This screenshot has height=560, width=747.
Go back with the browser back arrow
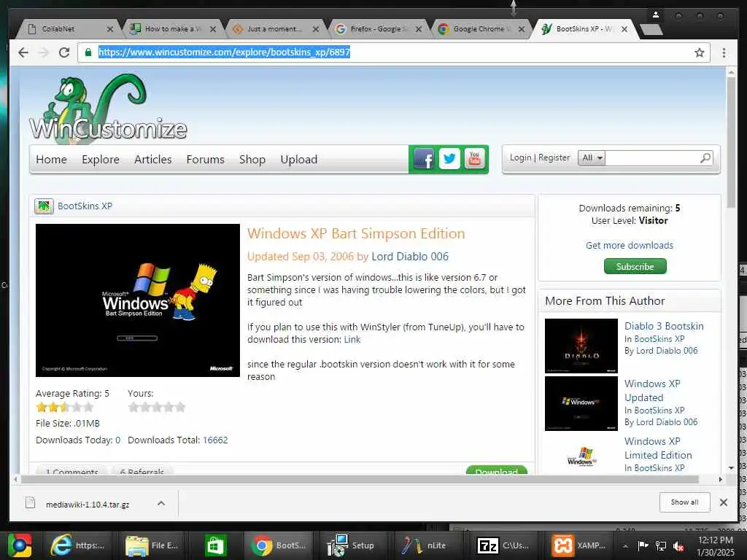[x=23, y=52]
